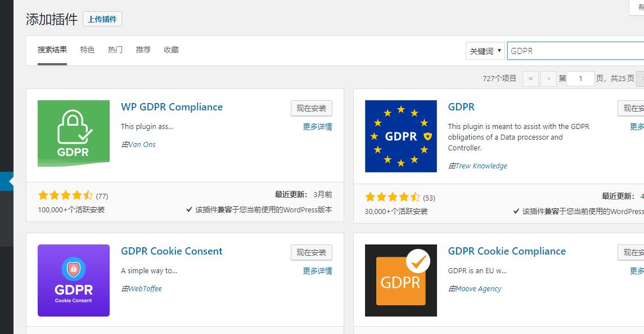Click the 727个项目 item count text
This screenshot has height=334, width=644.
click(499, 78)
